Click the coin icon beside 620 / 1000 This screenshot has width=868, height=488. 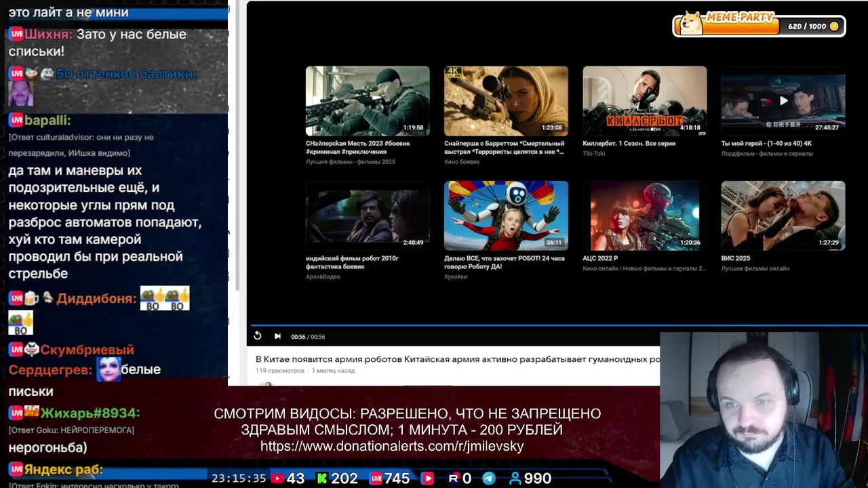coord(834,26)
